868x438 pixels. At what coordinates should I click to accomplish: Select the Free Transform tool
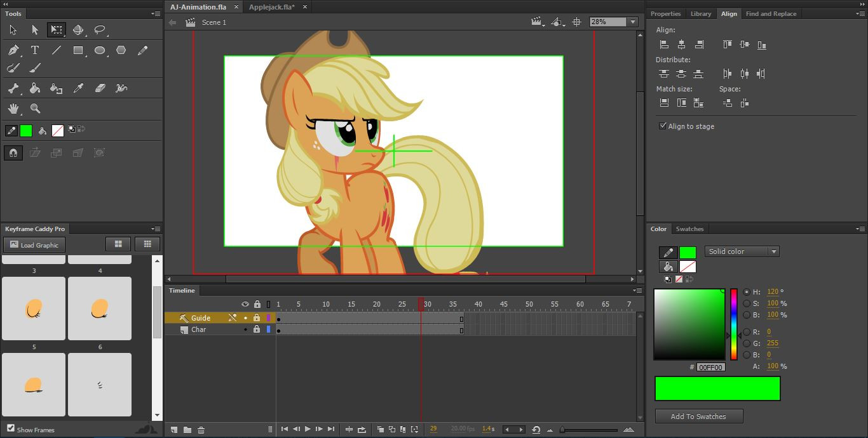click(57, 30)
